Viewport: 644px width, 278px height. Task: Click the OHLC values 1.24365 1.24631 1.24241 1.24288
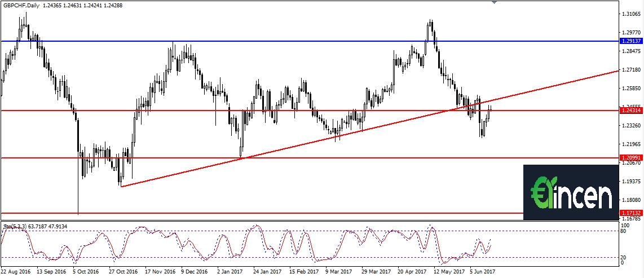pyautogui.click(x=82, y=5)
